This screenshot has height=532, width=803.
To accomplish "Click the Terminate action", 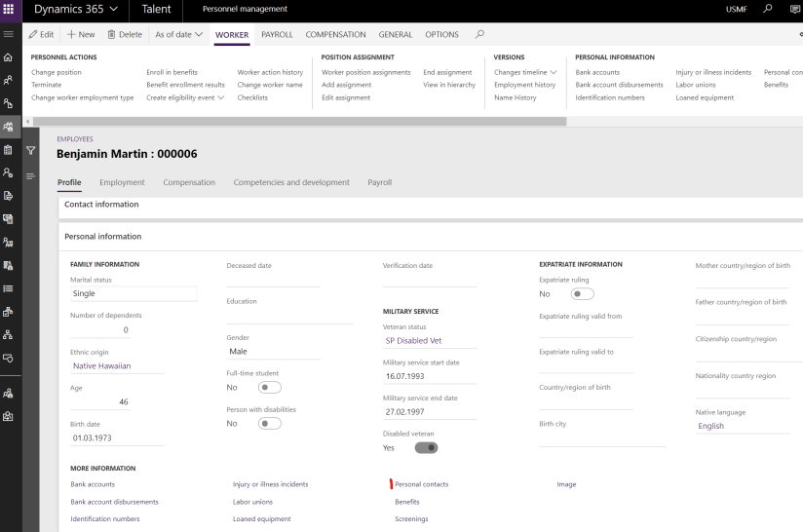I will click(46, 85).
